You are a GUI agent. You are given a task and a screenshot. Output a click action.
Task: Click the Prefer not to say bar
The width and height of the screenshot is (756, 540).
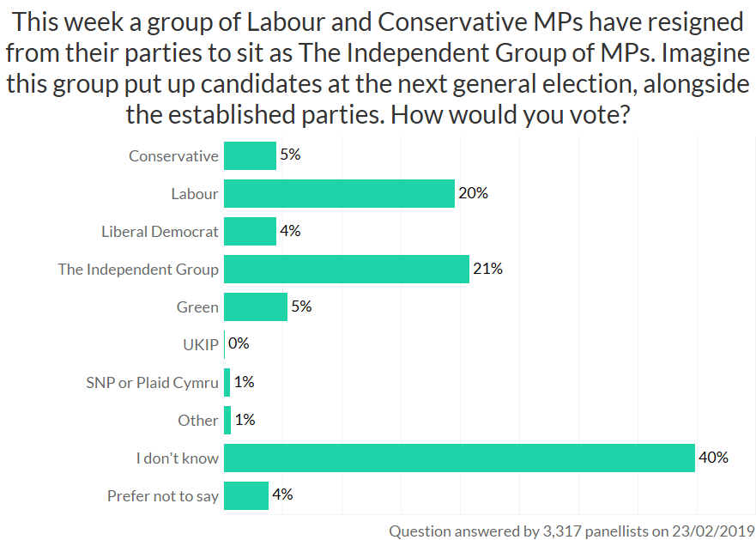coord(246,495)
